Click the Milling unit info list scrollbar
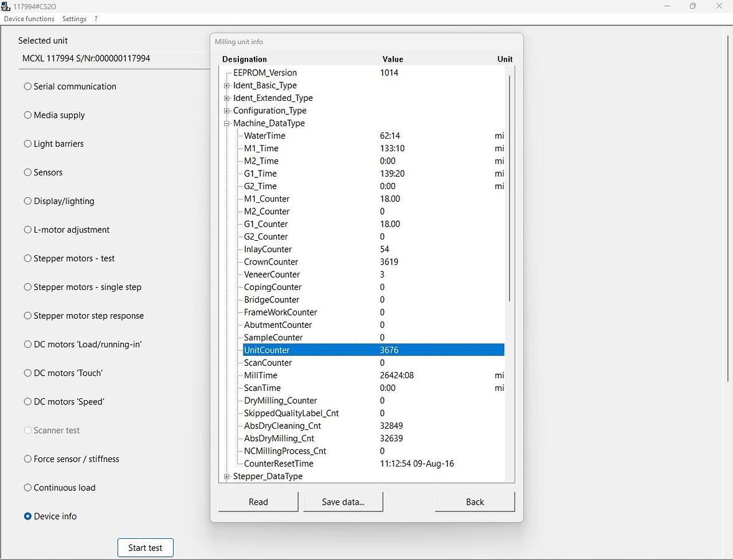This screenshot has height=560, width=733. (510, 187)
